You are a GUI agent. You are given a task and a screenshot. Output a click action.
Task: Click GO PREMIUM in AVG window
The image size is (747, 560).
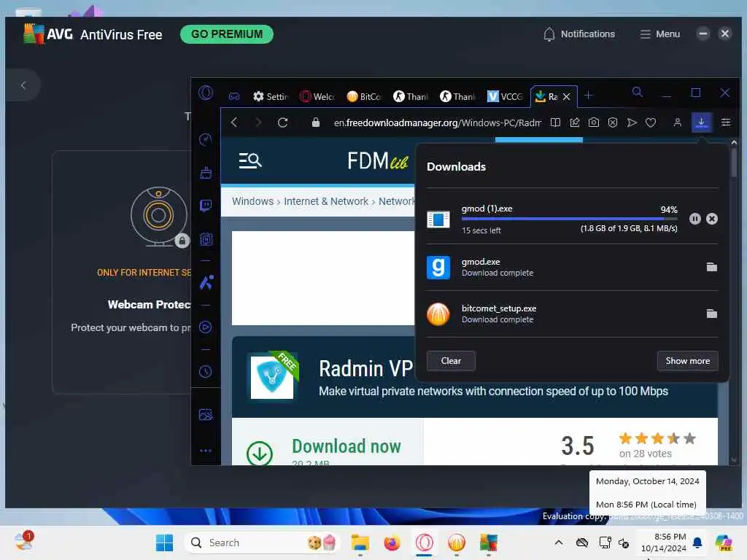pyautogui.click(x=227, y=34)
